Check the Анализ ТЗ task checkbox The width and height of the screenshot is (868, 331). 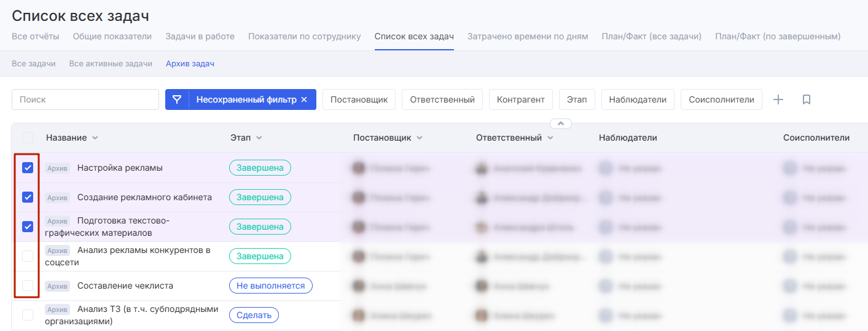28,315
